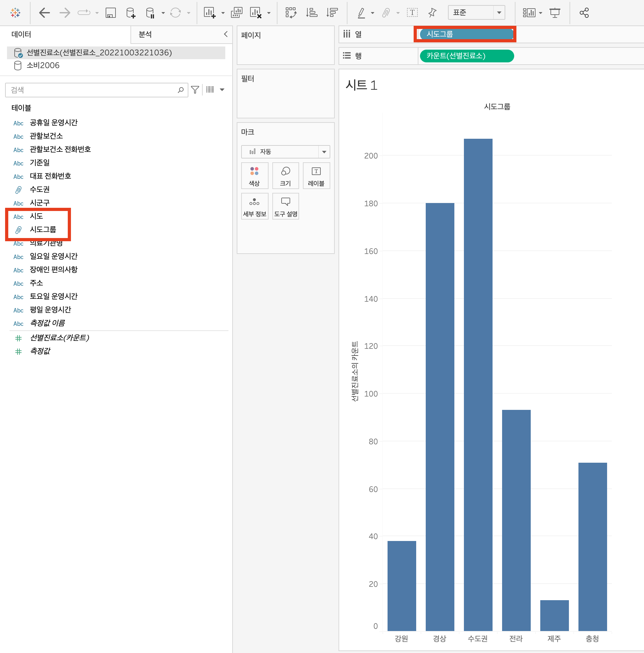Click the Sort descending icon
This screenshot has width=644, height=653.
coord(332,13)
